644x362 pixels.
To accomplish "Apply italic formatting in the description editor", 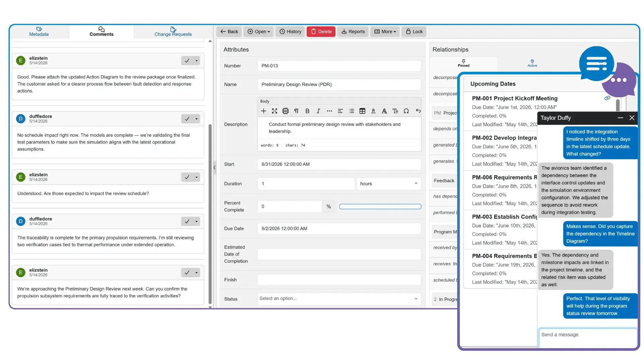I will click(x=318, y=111).
